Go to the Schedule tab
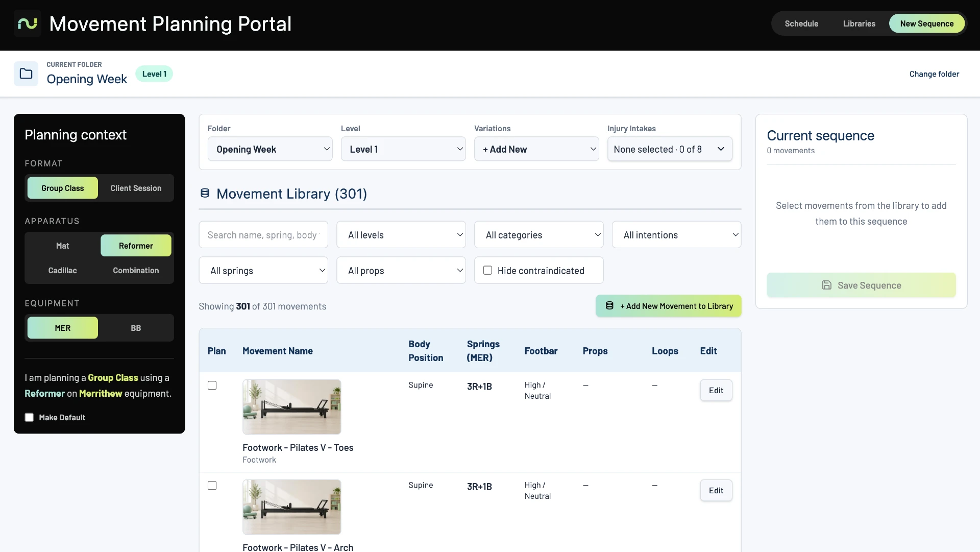Screen dimensions: 980x552 pos(801,23)
